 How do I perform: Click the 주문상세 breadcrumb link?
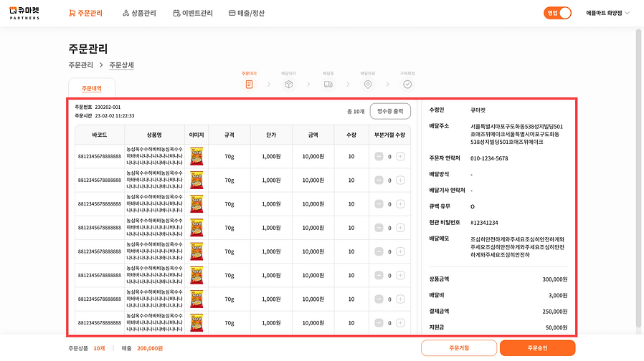[x=122, y=65]
